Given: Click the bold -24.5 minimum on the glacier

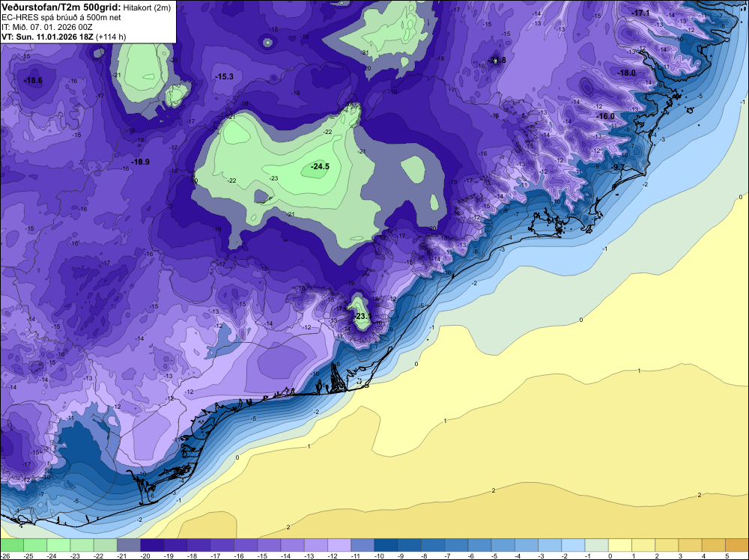Looking at the screenshot, I should 320,167.
